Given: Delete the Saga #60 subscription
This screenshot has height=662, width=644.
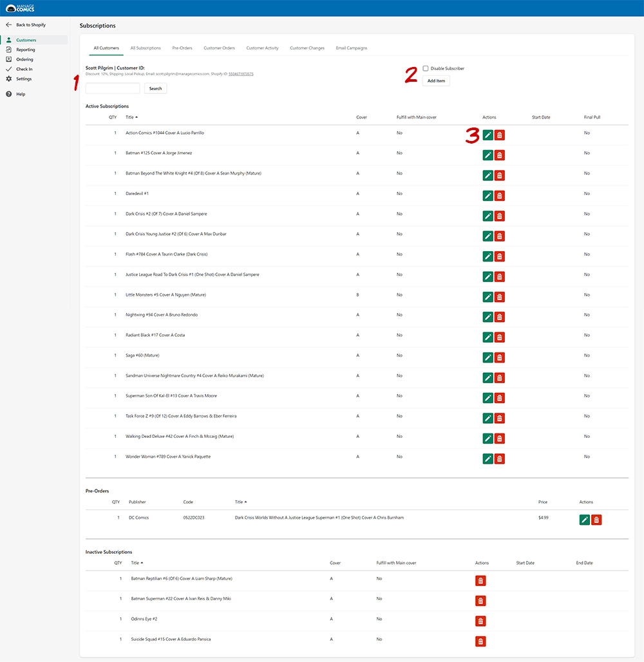Looking at the screenshot, I should 500,357.
